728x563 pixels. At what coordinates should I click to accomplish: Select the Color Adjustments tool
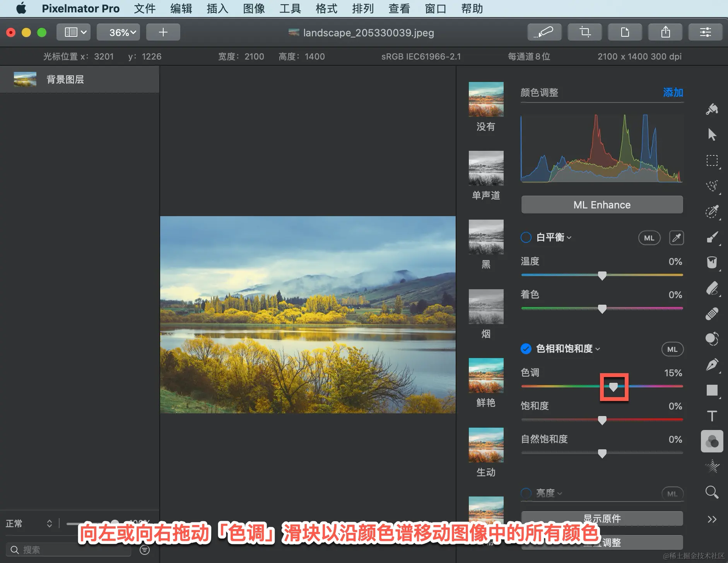point(712,441)
